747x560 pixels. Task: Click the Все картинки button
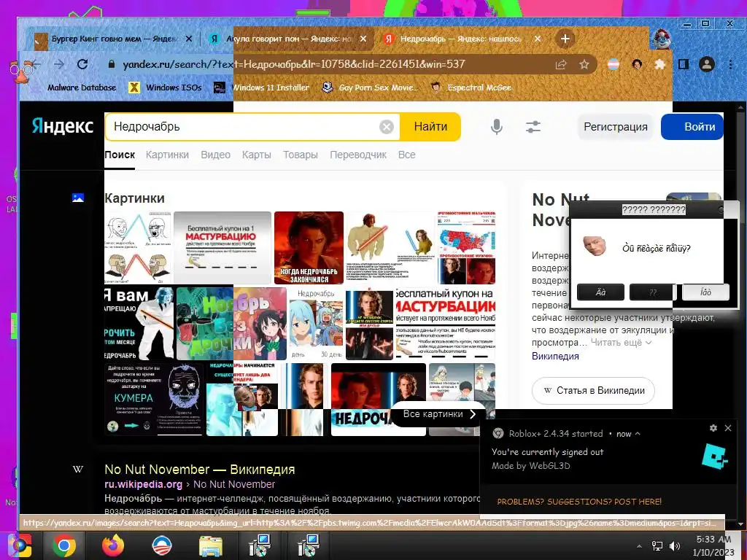pyautogui.click(x=438, y=414)
